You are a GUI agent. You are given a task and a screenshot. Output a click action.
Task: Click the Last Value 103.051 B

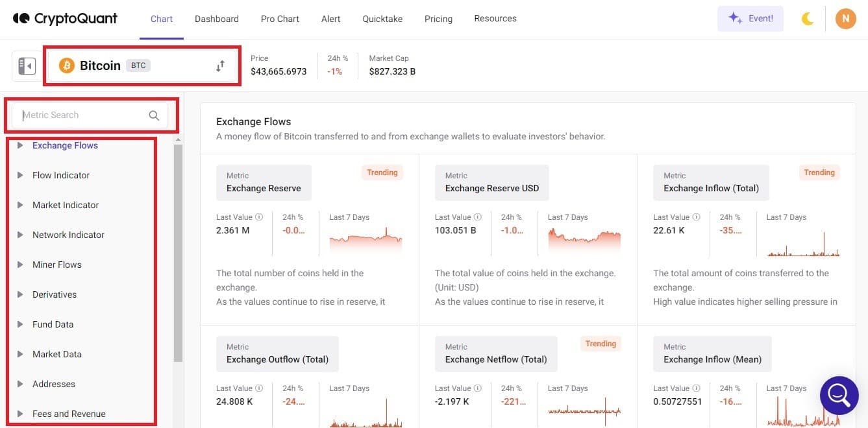(x=456, y=230)
